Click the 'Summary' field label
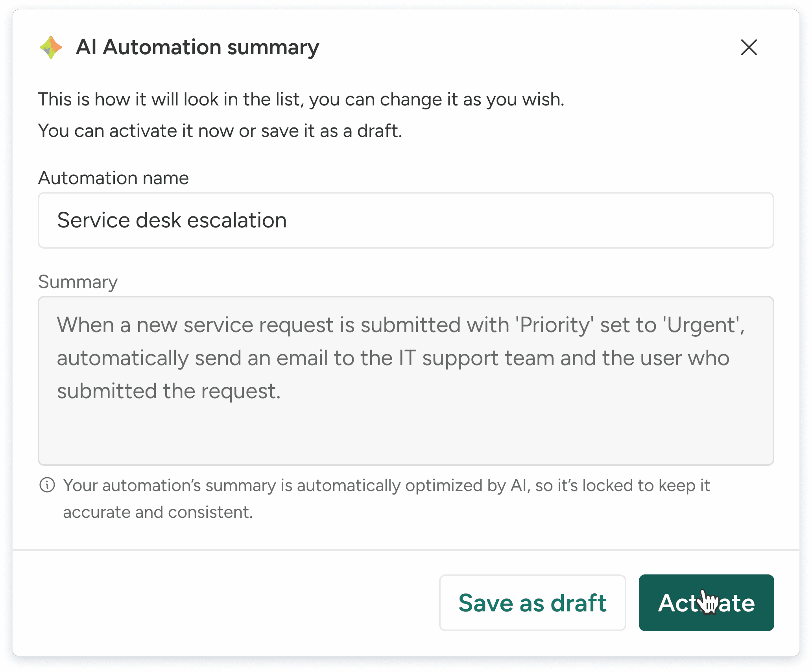This screenshot has height=672, width=812. point(78,282)
